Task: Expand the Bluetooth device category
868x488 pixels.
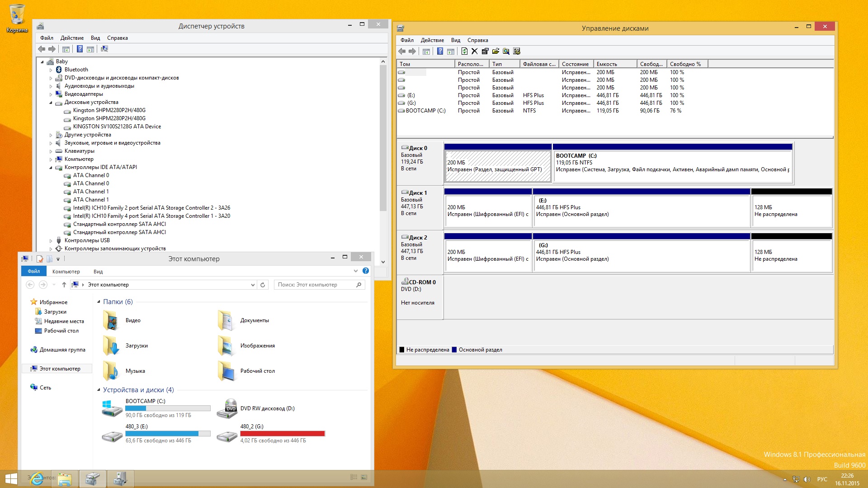Action: click(51, 70)
